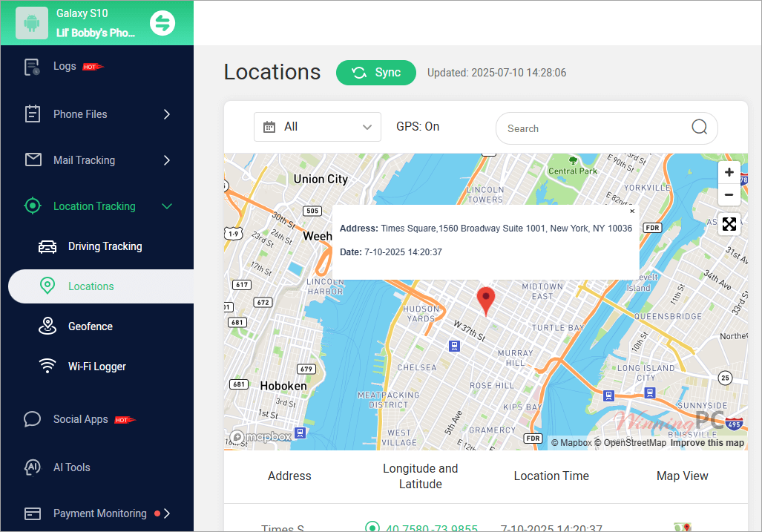
Task: Click the GPS: On status text
Action: 418,126
